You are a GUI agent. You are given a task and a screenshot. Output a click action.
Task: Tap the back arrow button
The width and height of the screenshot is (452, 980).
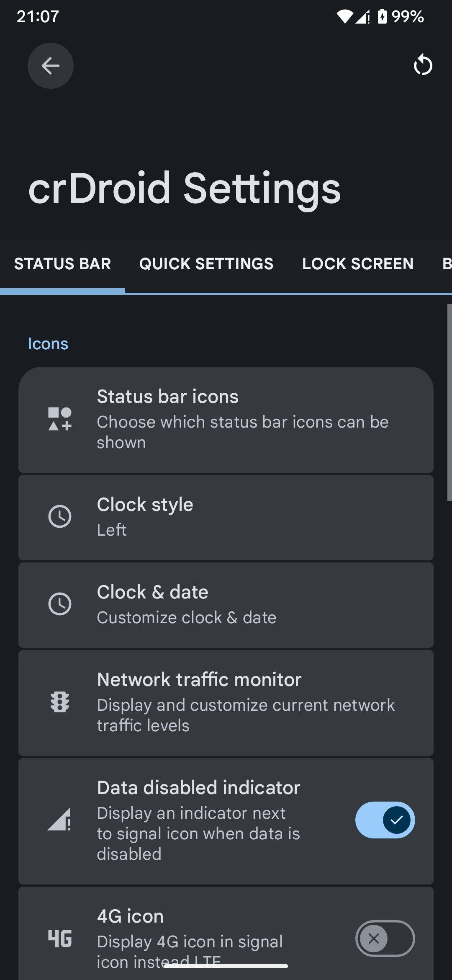[x=51, y=66]
